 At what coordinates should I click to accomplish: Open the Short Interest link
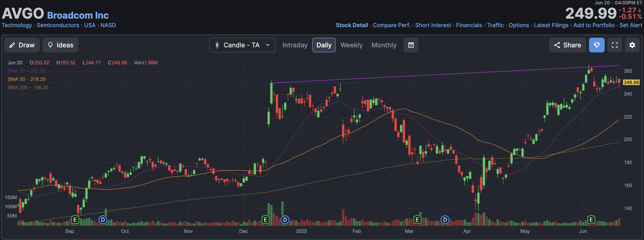coord(433,25)
